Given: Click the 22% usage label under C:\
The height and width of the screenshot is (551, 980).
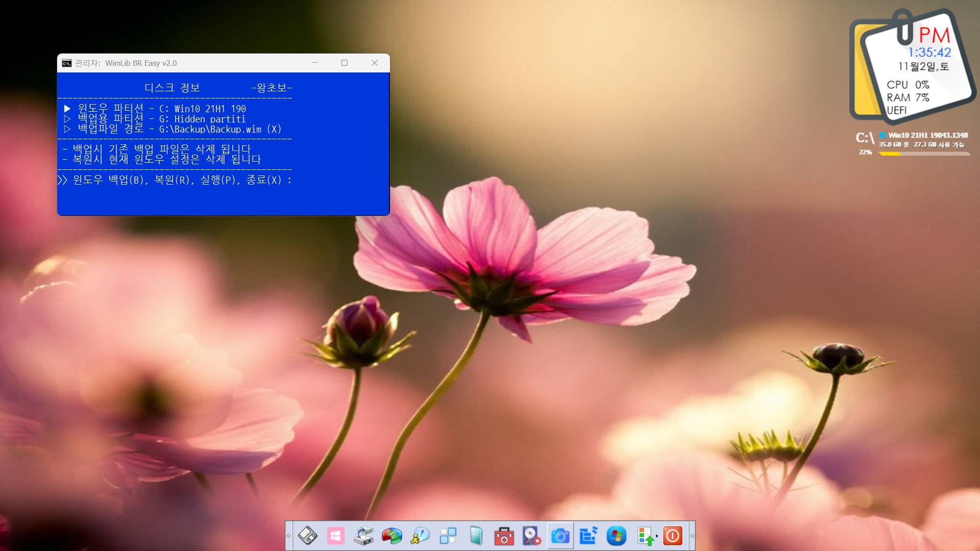Looking at the screenshot, I should (x=865, y=152).
